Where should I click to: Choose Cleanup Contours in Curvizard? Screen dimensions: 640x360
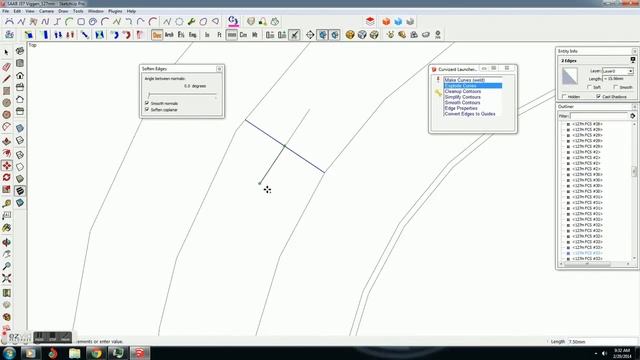pyautogui.click(x=462, y=91)
